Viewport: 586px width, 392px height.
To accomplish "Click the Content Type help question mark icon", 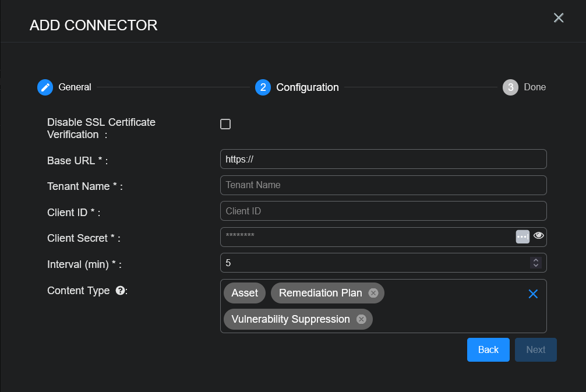I will click(x=120, y=291).
